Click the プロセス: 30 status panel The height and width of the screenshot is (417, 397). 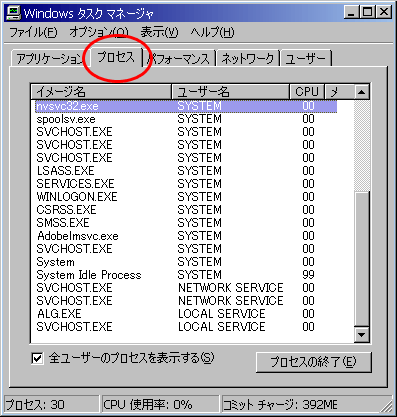(x=51, y=405)
